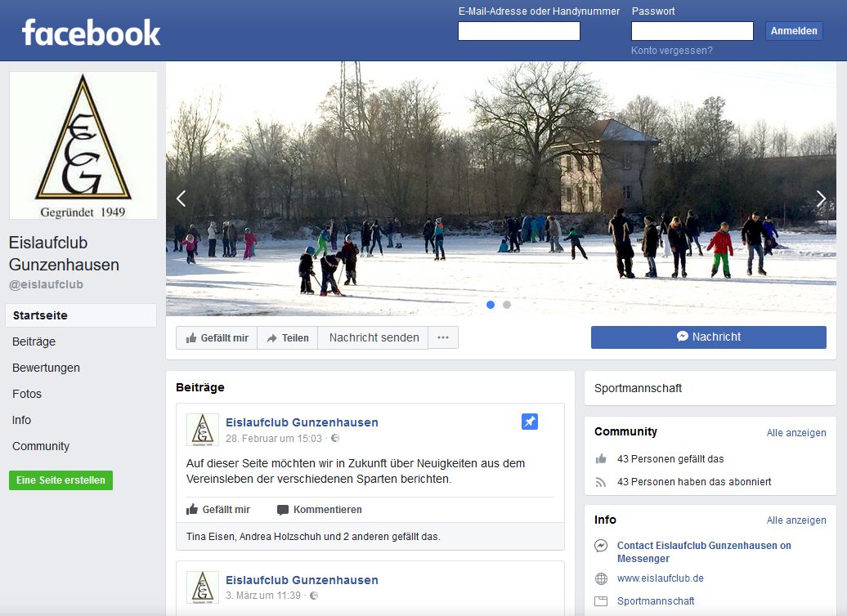Open Fotos in the sidebar
This screenshot has width=847, height=616.
[27, 394]
